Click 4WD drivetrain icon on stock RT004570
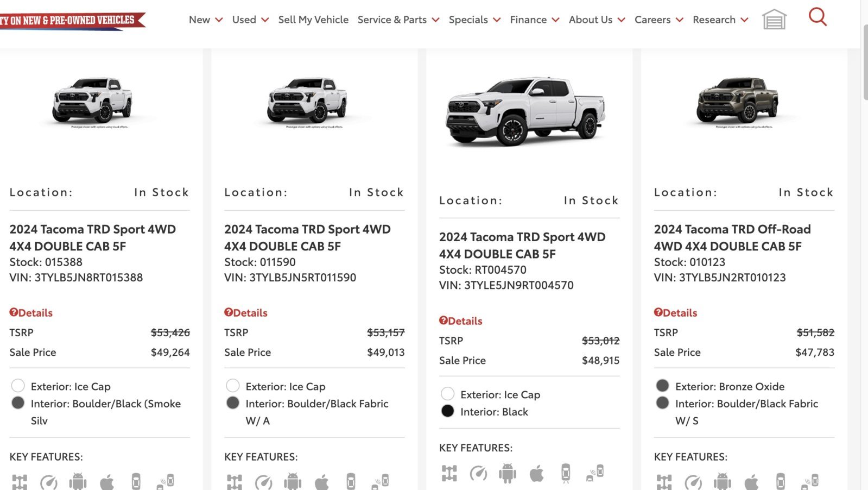Viewport: 868px width, 490px height. [449, 473]
